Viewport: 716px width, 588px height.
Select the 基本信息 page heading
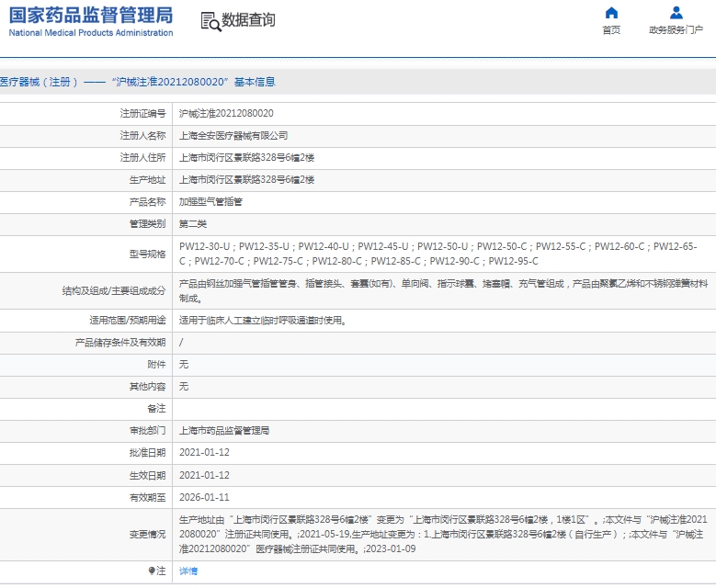[x=255, y=82]
